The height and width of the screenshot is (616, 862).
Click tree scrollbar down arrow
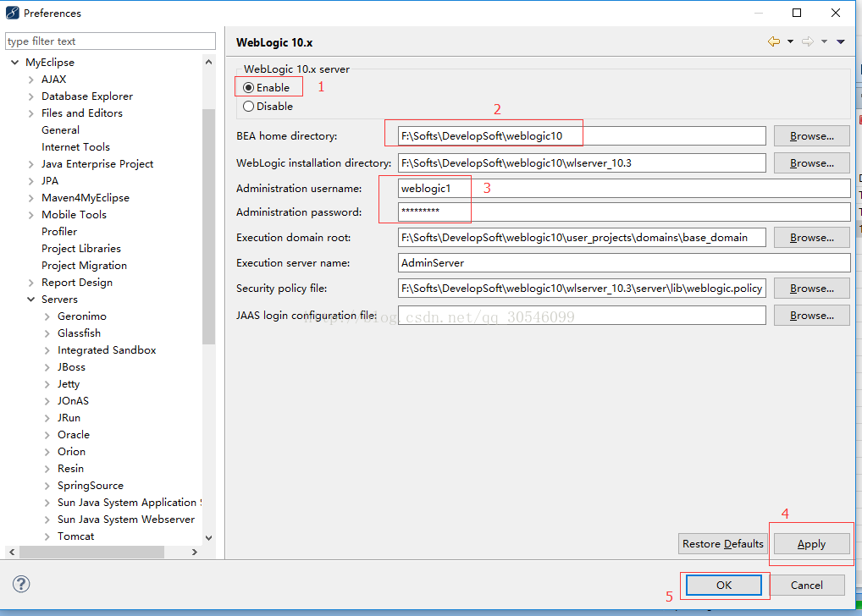click(209, 538)
